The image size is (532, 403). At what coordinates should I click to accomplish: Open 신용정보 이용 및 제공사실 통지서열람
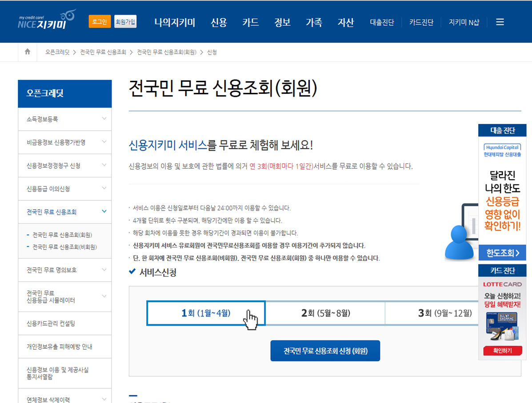tap(65, 373)
